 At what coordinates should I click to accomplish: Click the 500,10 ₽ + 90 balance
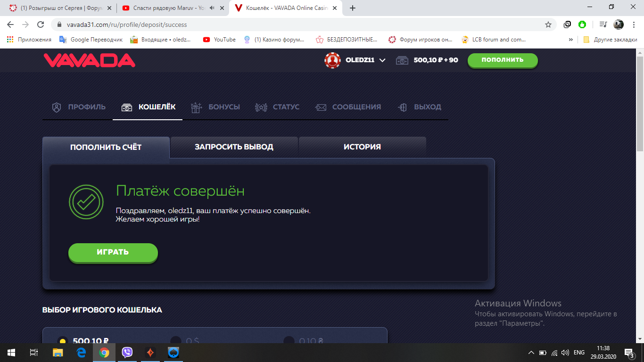coord(427,60)
